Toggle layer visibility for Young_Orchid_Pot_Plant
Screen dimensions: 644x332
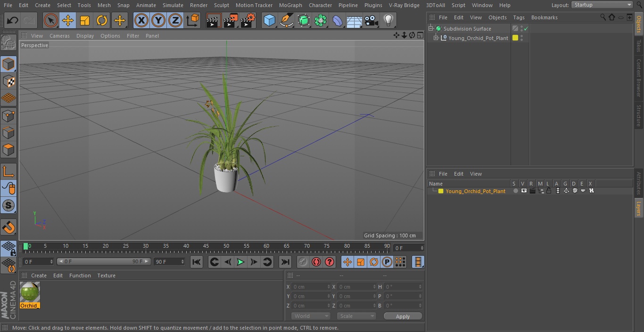pos(524,191)
